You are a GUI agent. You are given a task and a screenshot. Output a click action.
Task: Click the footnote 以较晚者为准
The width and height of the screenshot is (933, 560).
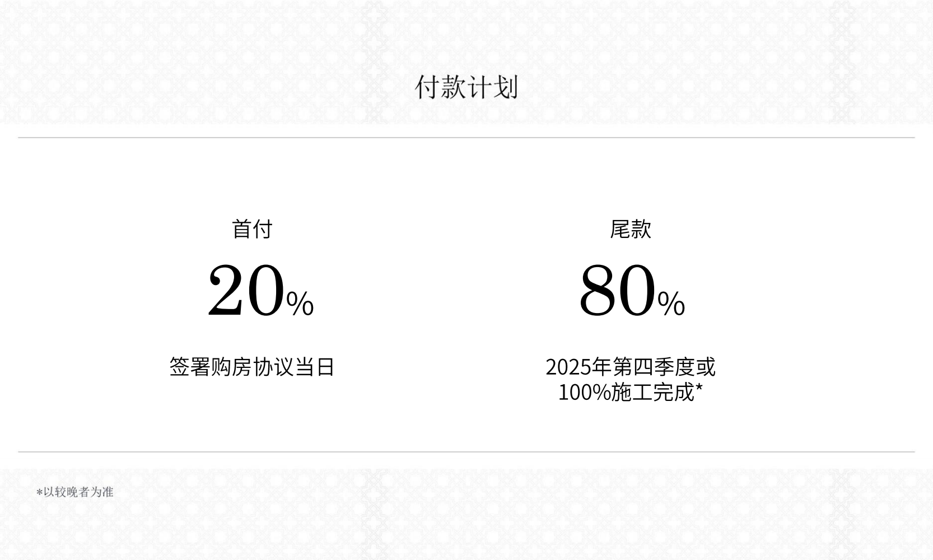point(78,492)
